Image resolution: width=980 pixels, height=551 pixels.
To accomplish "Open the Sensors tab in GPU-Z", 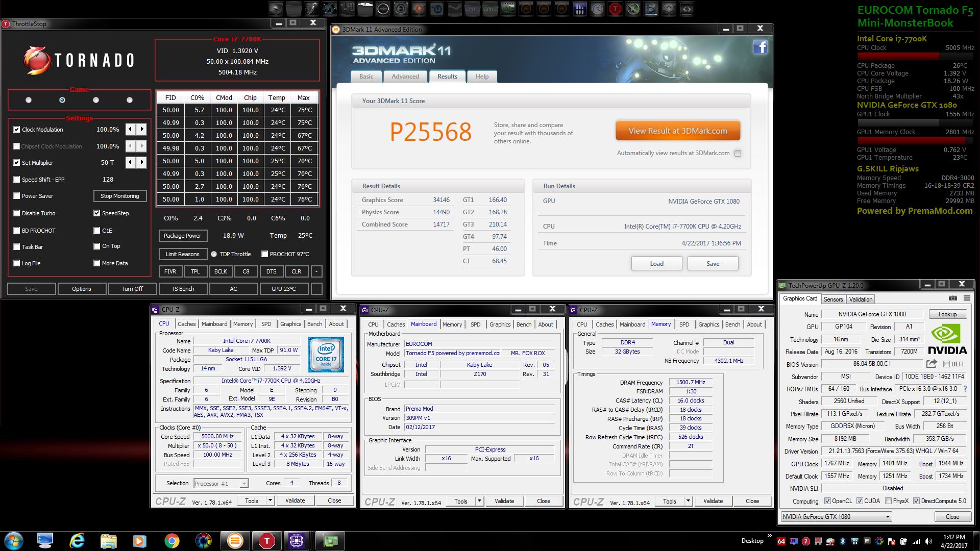I will 833,299.
